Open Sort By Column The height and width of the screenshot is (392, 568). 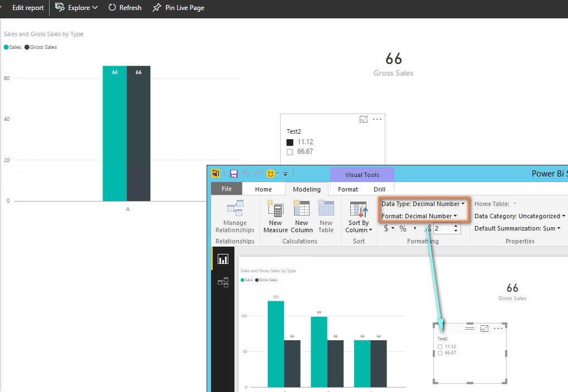pos(359,217)
